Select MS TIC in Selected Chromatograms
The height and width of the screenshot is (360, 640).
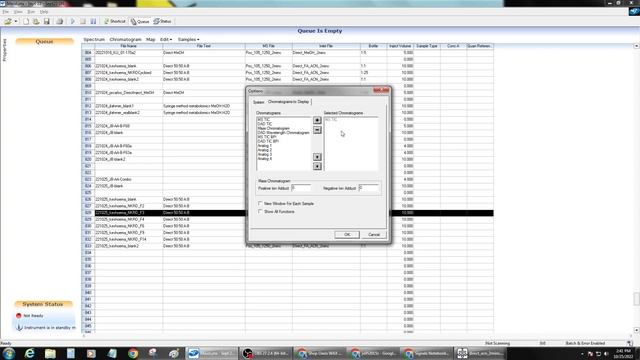pyautogui.click(x=331, y=120)
